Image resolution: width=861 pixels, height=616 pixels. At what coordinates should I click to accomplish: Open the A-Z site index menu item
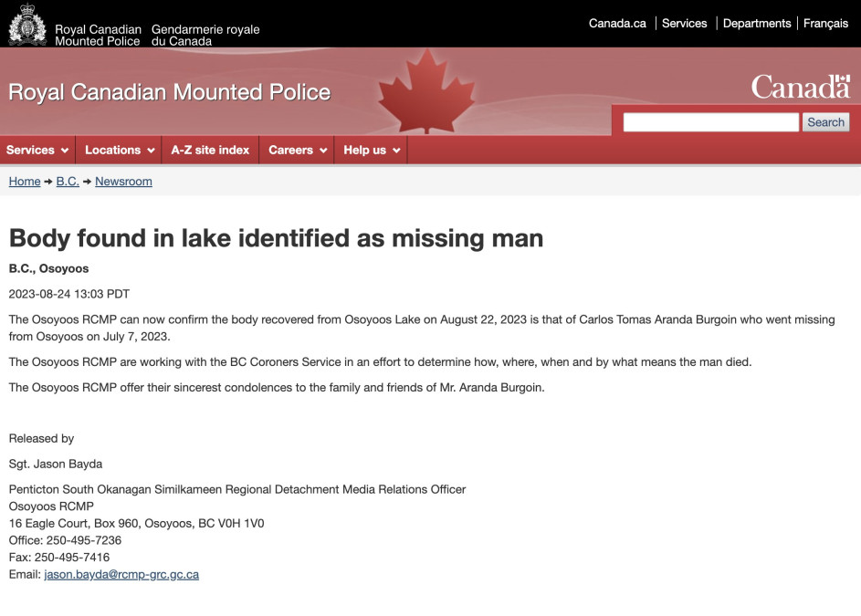coord(210,150)
